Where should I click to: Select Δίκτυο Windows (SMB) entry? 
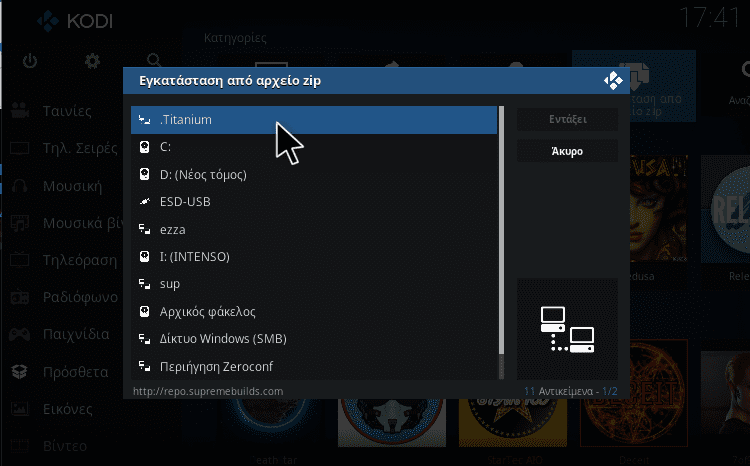point(314,339)
